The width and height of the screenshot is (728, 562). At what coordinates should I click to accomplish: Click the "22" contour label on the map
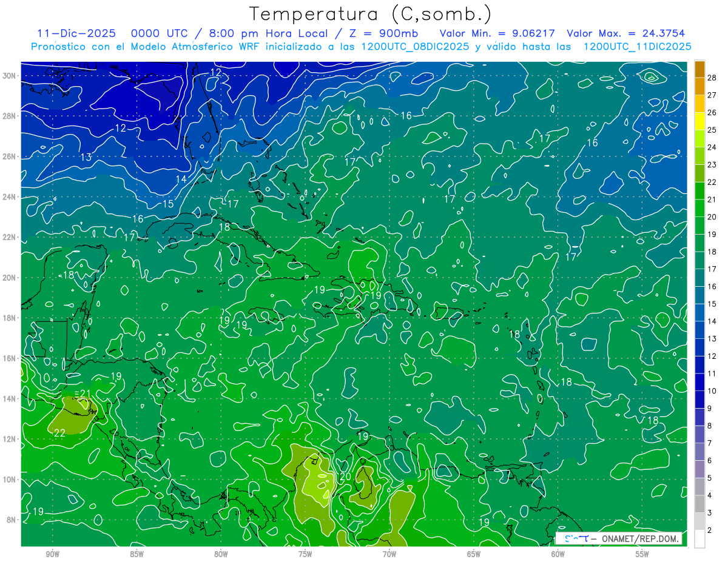(x=59, y=433)
